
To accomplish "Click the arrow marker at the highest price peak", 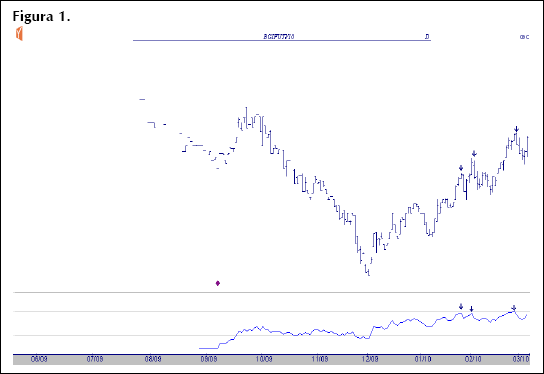I will [516, 129].
